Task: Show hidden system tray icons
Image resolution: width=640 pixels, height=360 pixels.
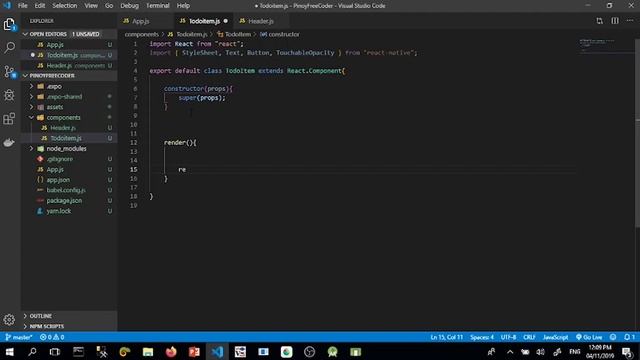Action: coord(510,352)
